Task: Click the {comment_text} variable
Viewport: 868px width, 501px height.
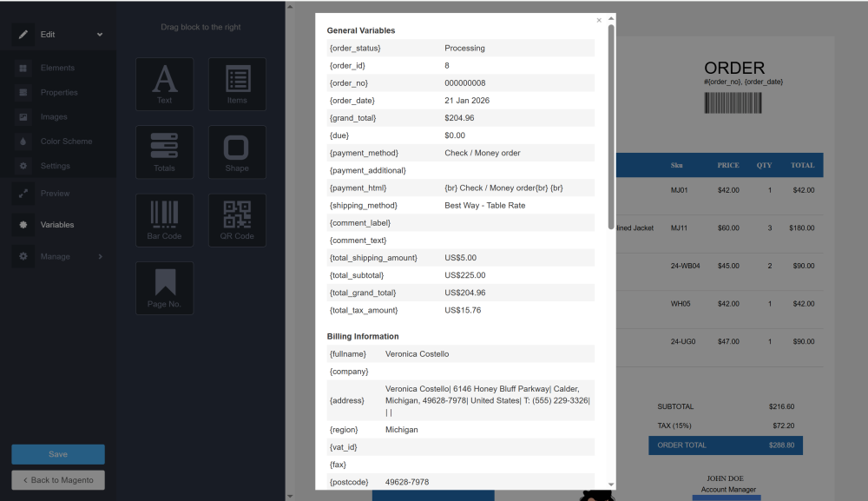Action: (358, 241)
